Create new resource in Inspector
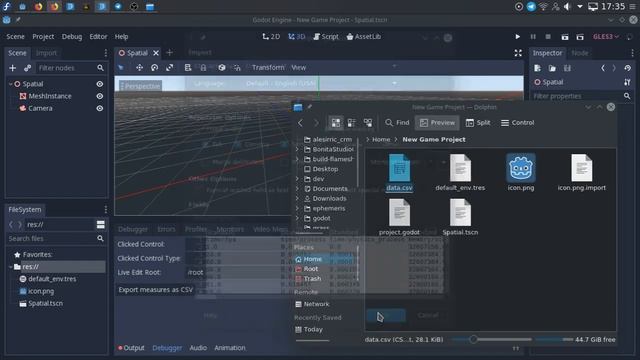The width and height of the screenshot is (640, 360). (x=537, y=68)
